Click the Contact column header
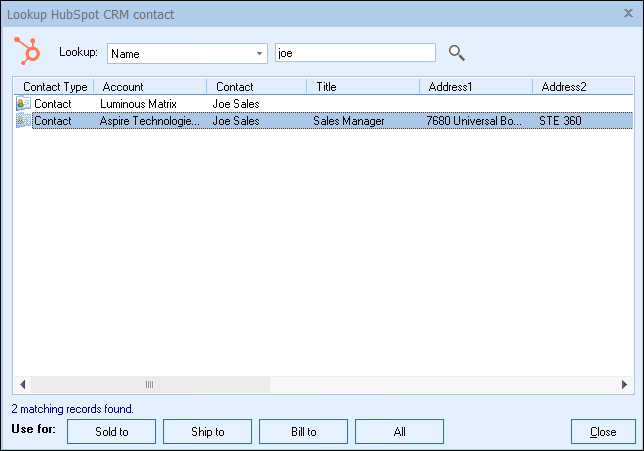The width and height of the screenshot is (644, 451). point(256,87)
